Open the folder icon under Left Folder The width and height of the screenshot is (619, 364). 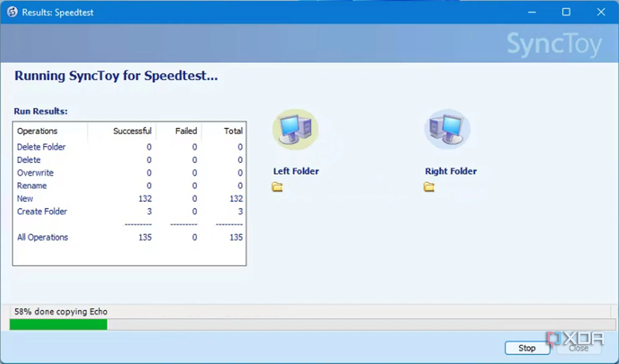pyautogui.click(x=277, y=186)
